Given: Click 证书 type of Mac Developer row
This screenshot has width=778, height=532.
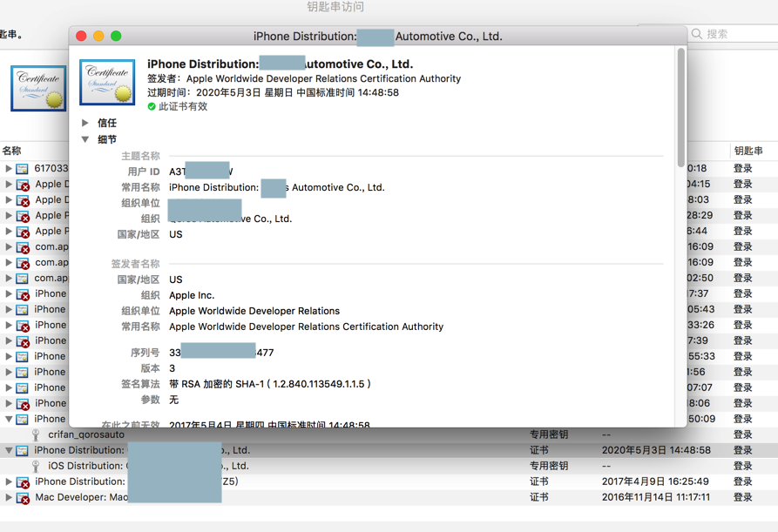Looking at the screenshot, I should [x=538, y=497].
